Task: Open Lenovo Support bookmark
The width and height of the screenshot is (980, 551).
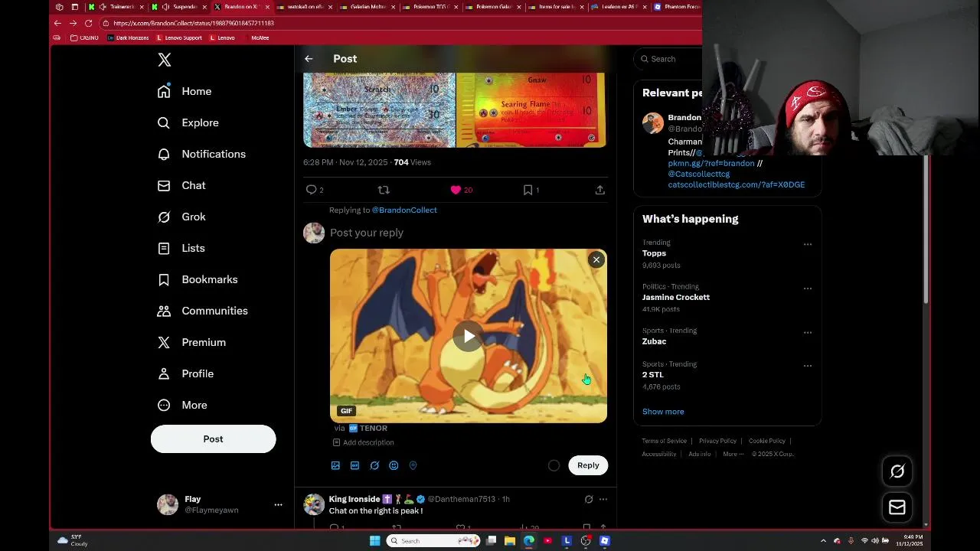Action: coord(179,37)
